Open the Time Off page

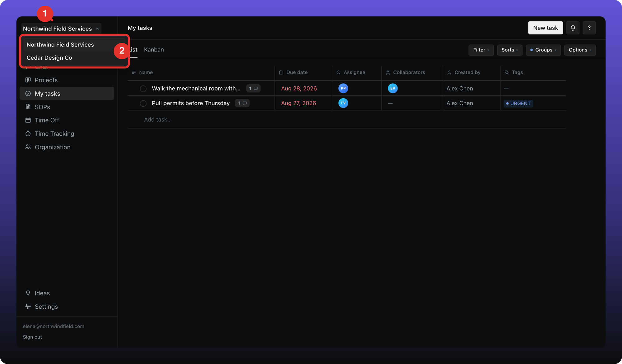coord(67,120)
